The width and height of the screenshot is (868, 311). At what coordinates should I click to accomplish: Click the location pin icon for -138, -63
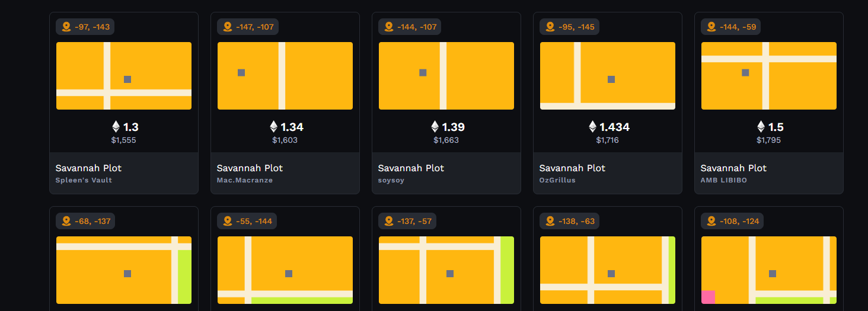pos(550,221)
